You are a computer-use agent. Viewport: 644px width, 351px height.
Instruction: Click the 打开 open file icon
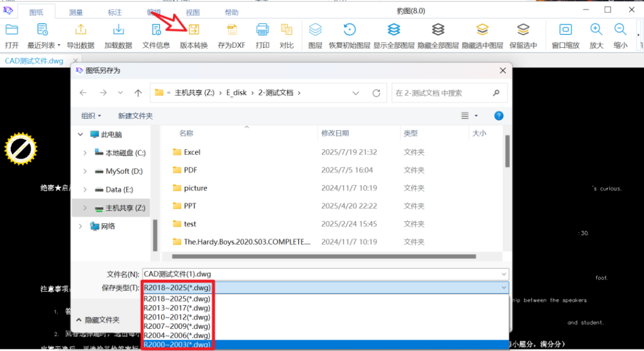pos(11,30)
